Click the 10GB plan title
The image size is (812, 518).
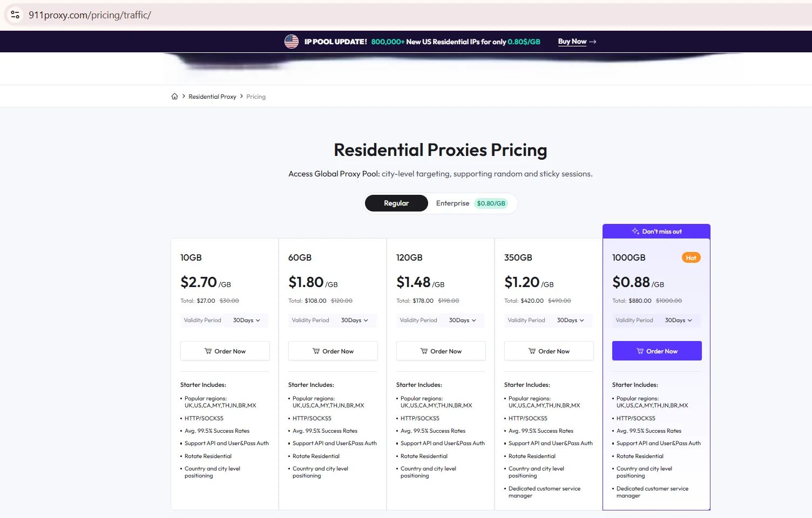pos(191,258)
